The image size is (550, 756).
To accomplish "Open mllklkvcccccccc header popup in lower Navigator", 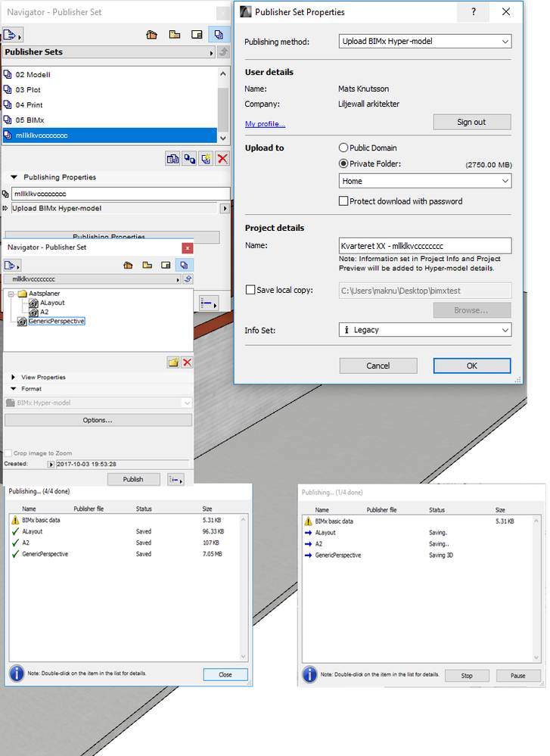I will pos(178,280).
